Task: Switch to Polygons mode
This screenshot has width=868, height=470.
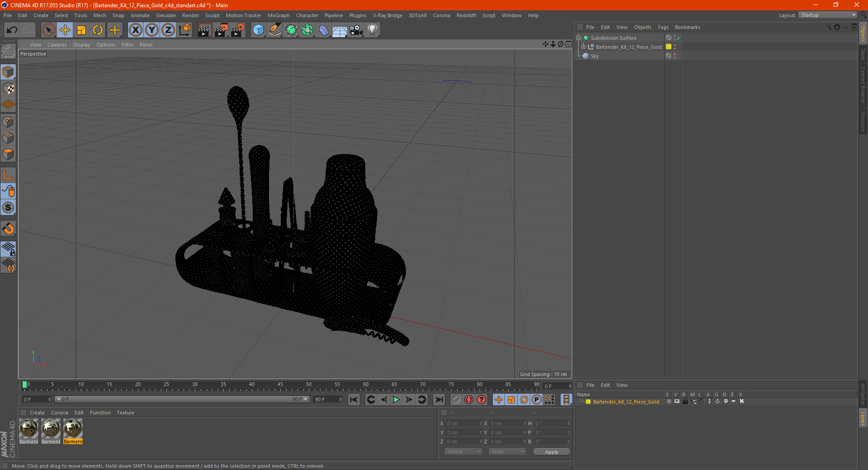Action: click(x=8, y=154)
